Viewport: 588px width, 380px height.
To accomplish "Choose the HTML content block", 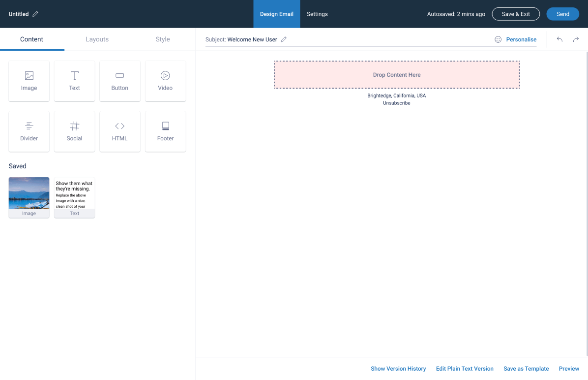I will click(119, 131).
